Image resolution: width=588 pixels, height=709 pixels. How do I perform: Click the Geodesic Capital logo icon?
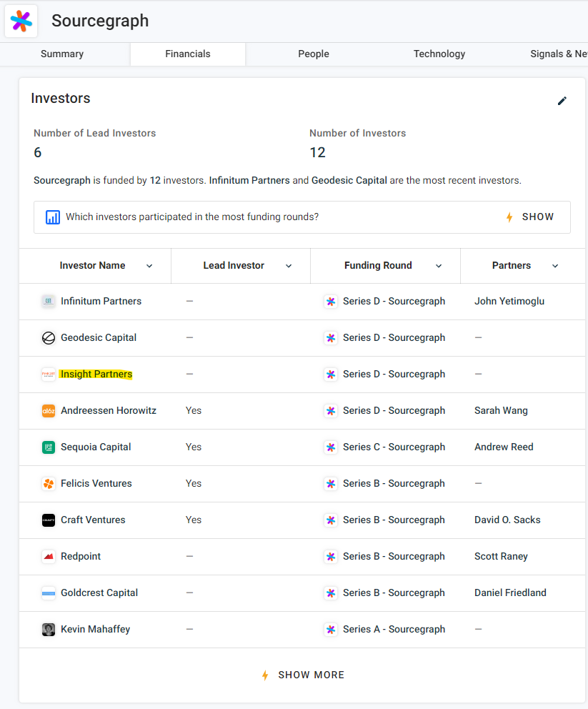point(49,338)
